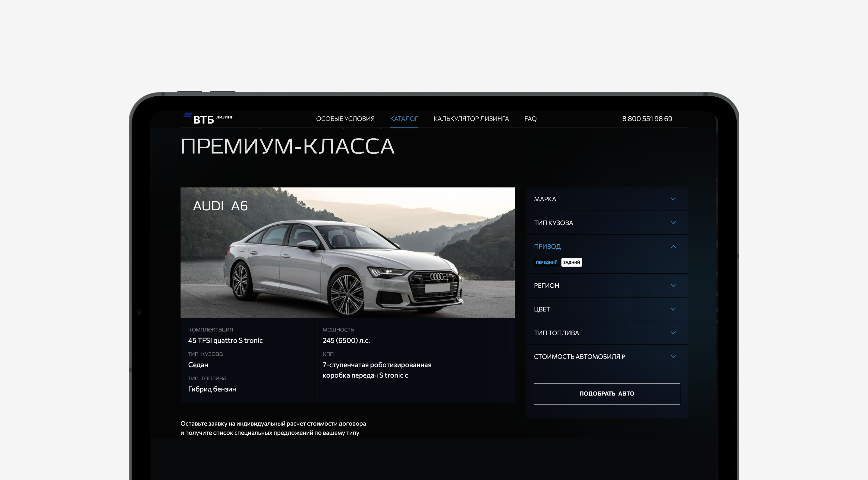
Task: Expand СТОИМОСТЬ АВТОМОБИЛЯ filter chevron
Action: pos(673,356)
